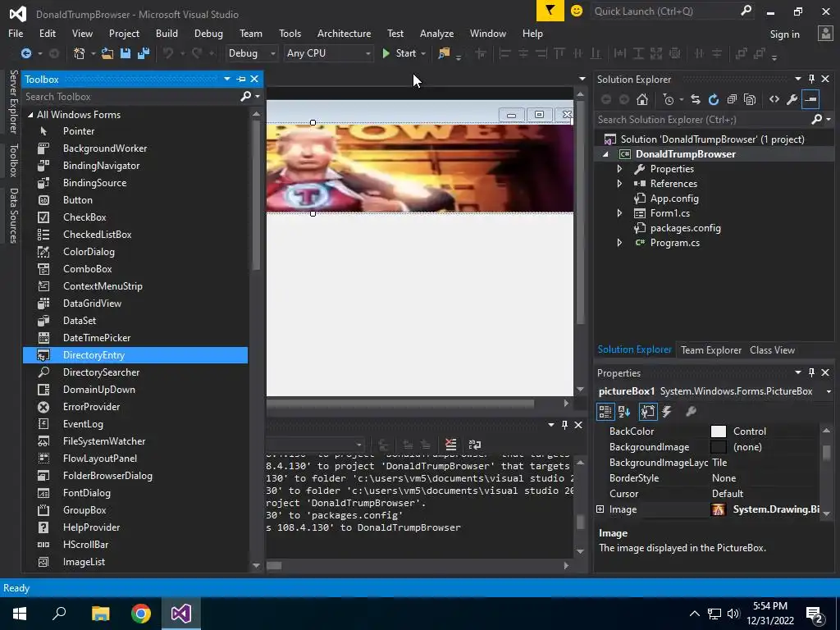This screenshot has height=630, width=840.
Task: Expand the Program.cs node
Action: (620, 243)
